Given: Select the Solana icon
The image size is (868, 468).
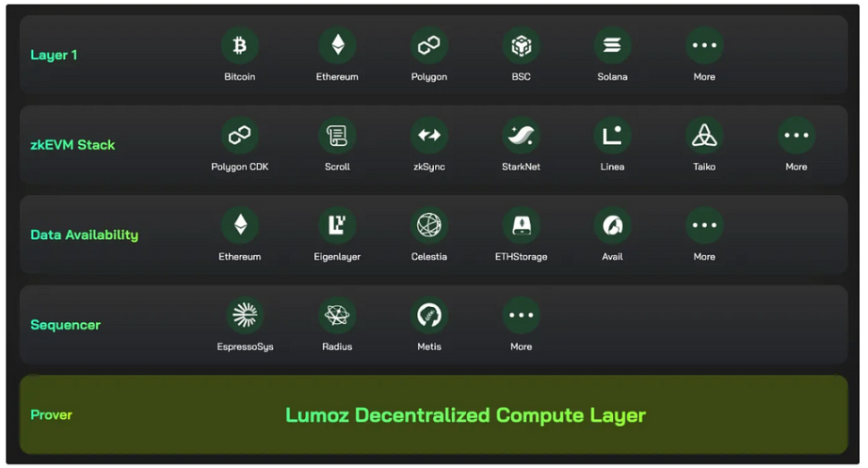Looking at the screenshot, I should (612, 45).
